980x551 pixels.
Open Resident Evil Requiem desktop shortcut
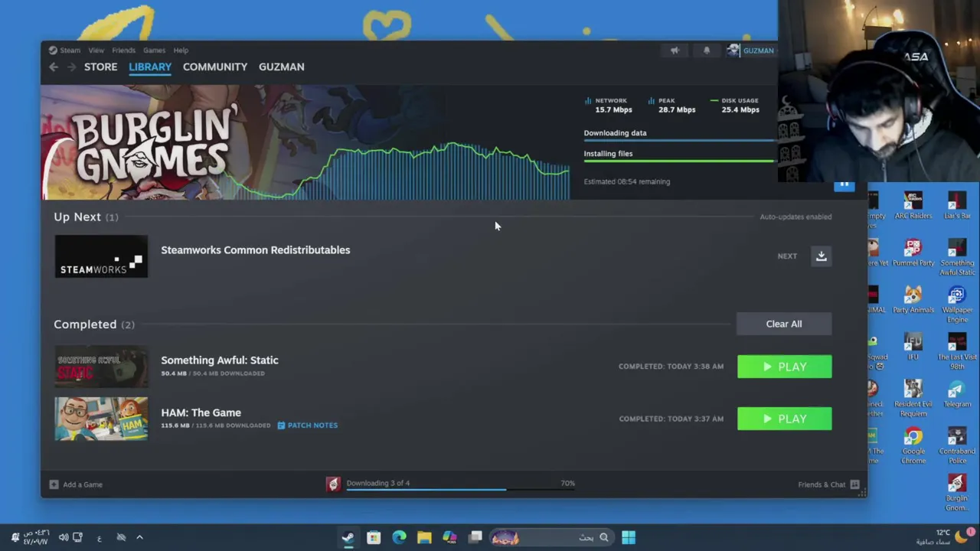coord(913,398)
